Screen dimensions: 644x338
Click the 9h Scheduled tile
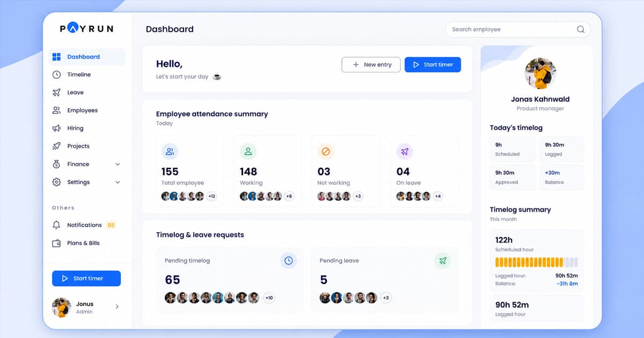513,149
